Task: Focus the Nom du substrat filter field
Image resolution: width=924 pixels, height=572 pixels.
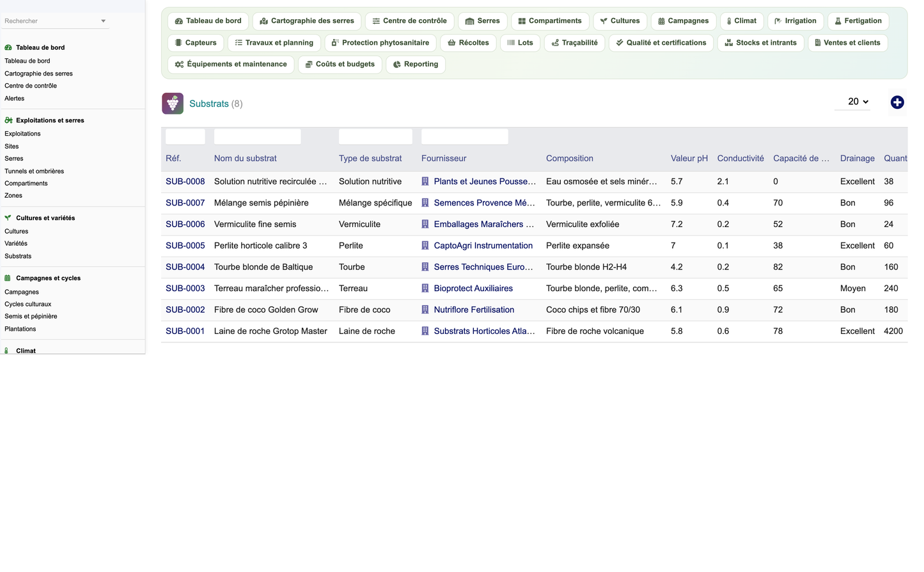Action: pos(257,136)
